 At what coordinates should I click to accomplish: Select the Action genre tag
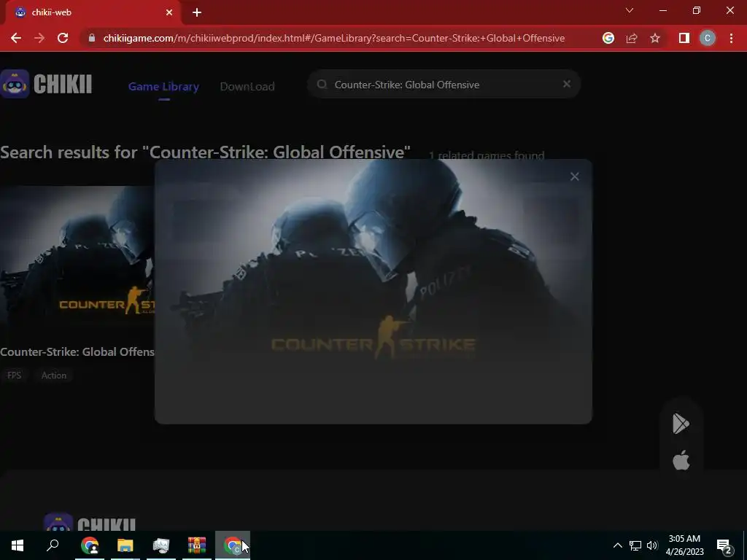54,376
